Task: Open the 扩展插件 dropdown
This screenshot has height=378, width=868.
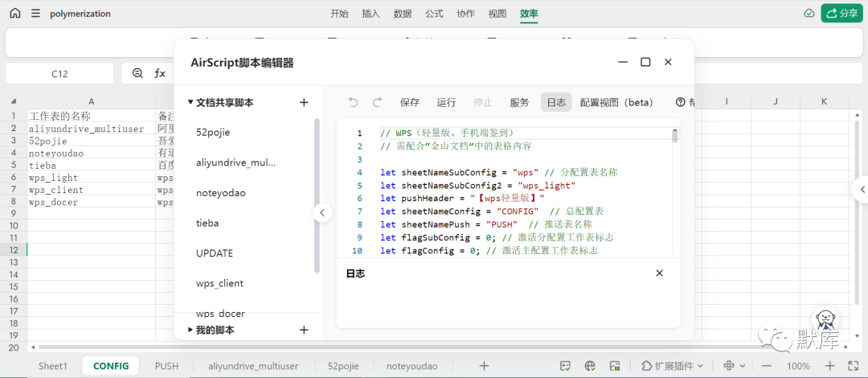Action: (x=672, y=366)
